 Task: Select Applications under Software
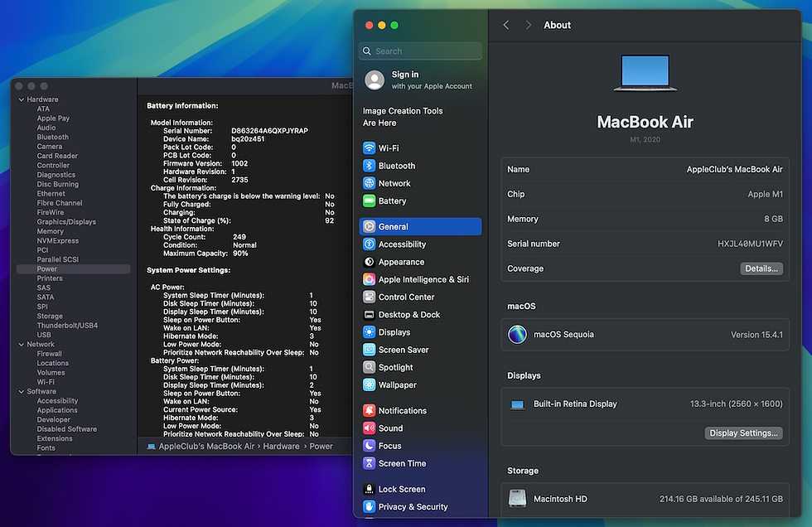click(57, 410)
